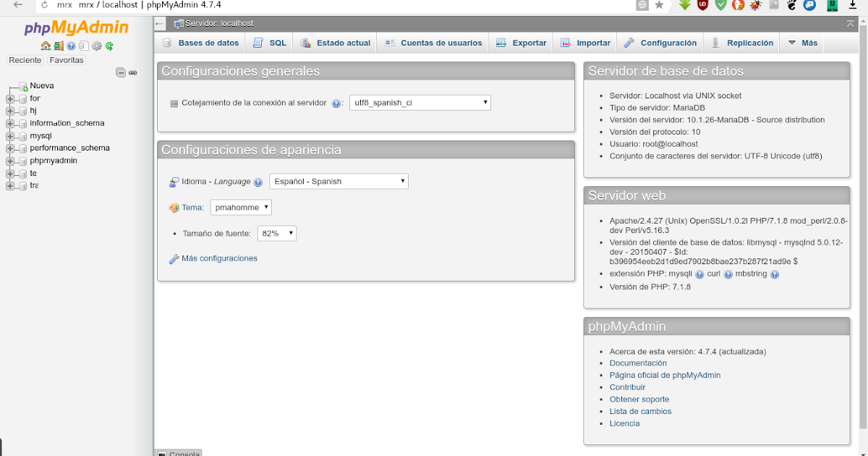The image size is (868, 456).
Task: Open the Más menu on the top bar
Action: tap(801, 43)
